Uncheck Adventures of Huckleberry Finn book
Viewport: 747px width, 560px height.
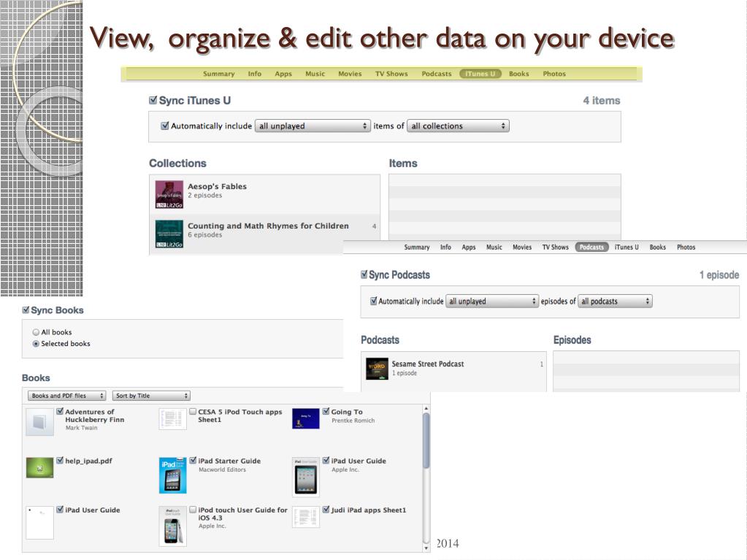[x=60, y=412]
